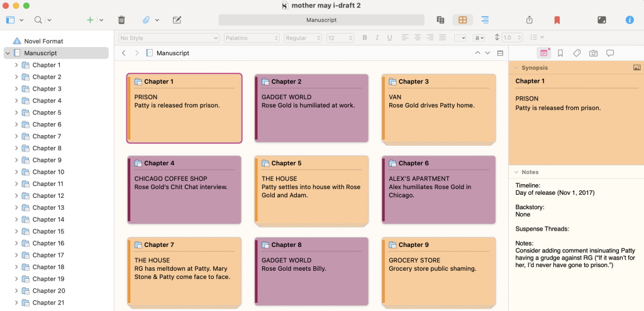Navigate to previous document up arrow

[x=477, y=53]
